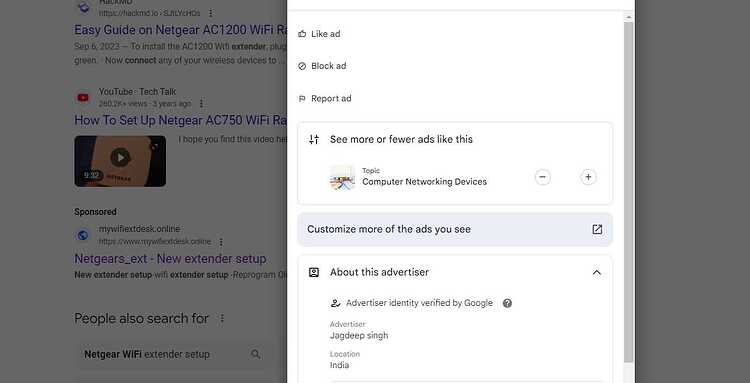Click the three-dot menu next to People also search for

[x=221, y=318]
